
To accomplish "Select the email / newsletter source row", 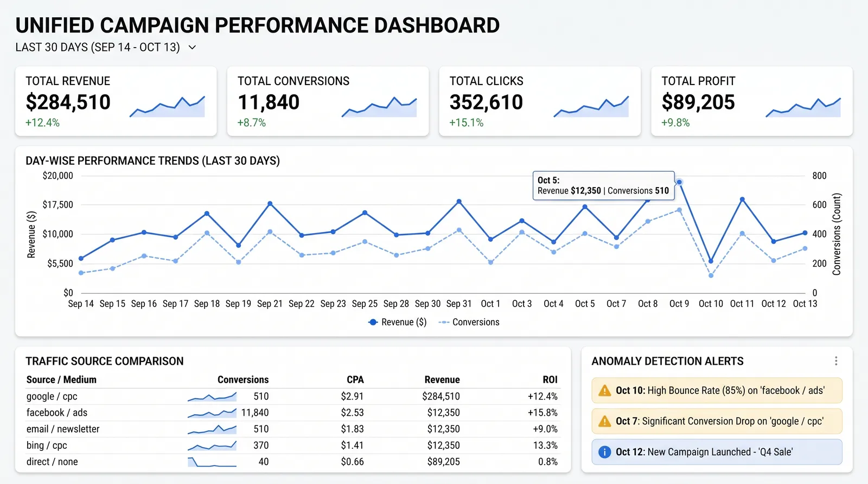I will [293, 429].
